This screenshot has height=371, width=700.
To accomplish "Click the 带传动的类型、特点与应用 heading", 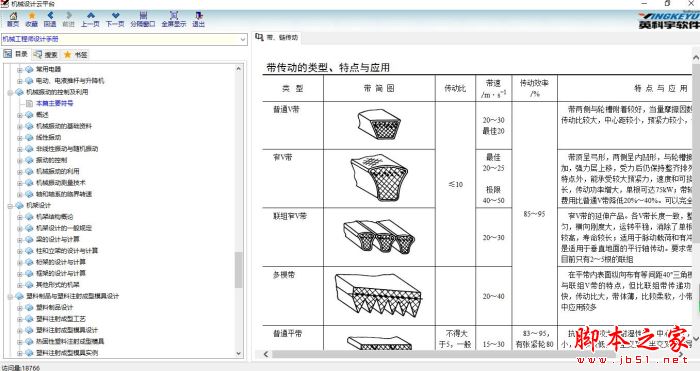I will pyautogui.click(x=328, y=67).
